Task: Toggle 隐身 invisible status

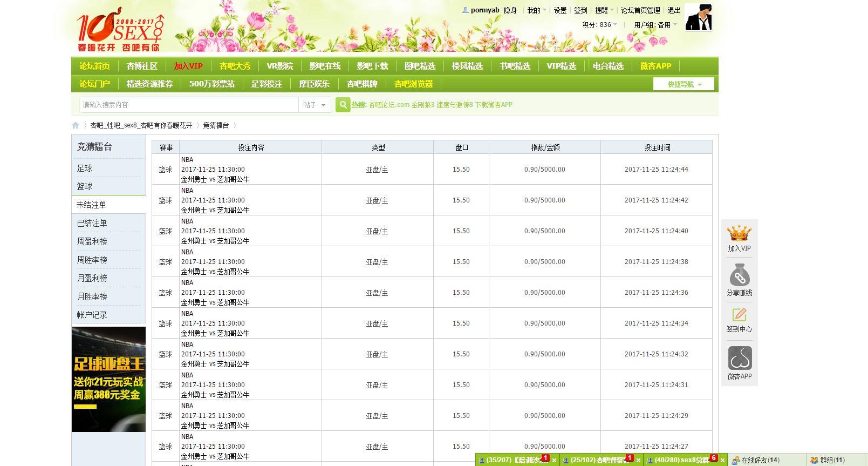Action: pyautogui.click(x=510, y=10)
